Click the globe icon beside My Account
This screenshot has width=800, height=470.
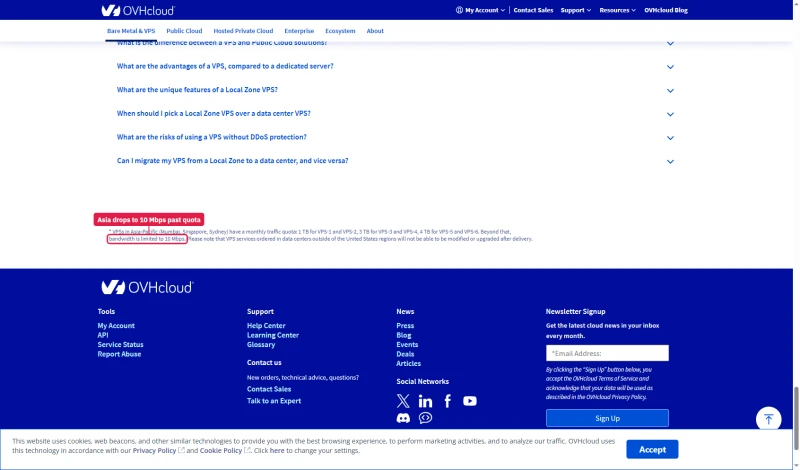[459, 10]
